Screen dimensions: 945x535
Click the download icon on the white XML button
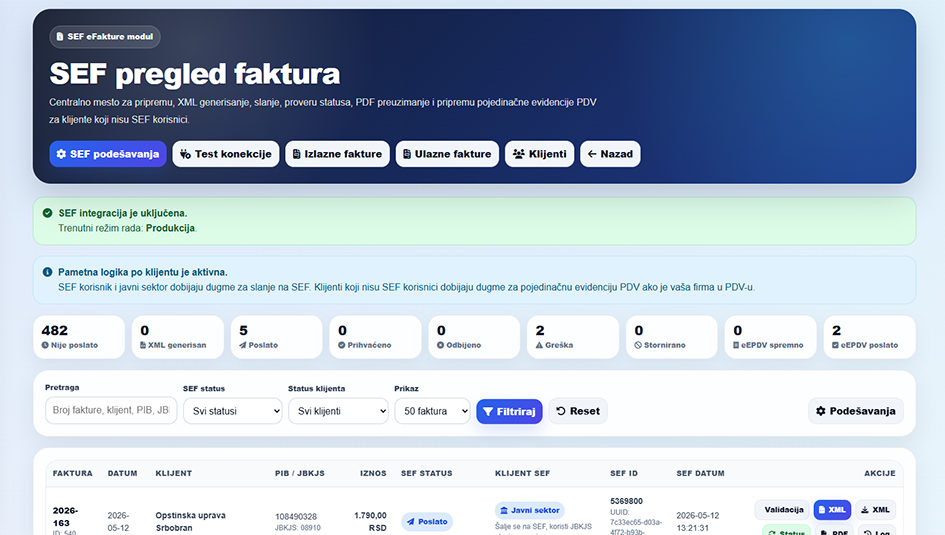click(x=864, y=510)
